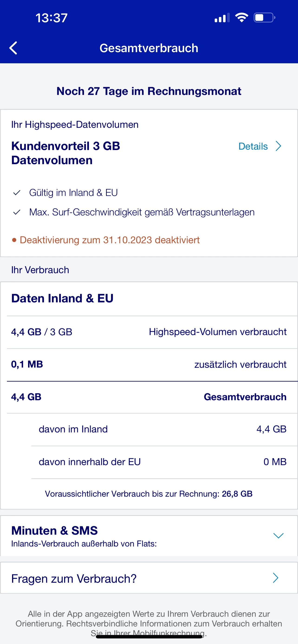Tap the battery indicator icon

[264, 17]
